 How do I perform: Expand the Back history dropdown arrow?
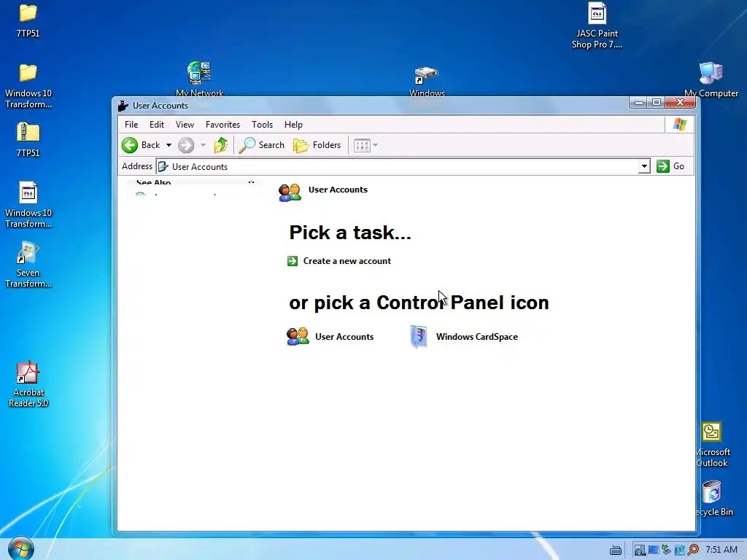[x=169, y=145]
